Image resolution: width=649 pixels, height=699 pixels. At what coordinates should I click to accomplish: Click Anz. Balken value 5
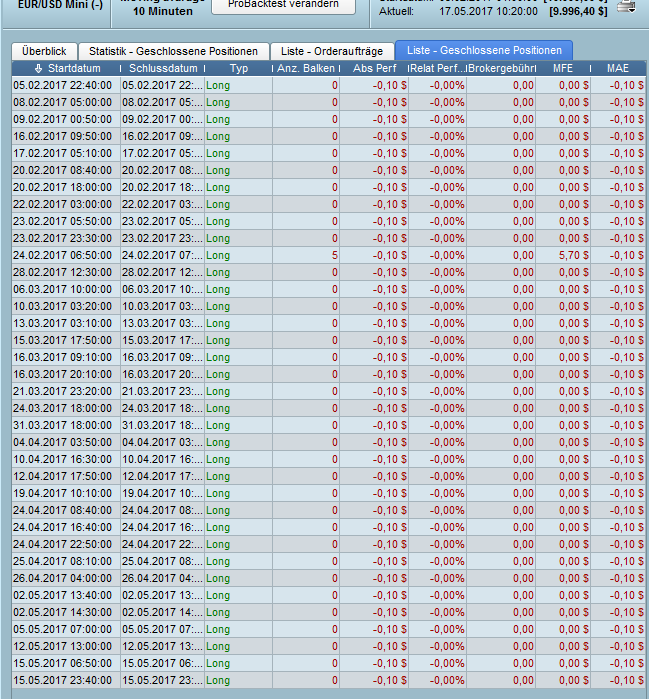[x=335, y=255]
